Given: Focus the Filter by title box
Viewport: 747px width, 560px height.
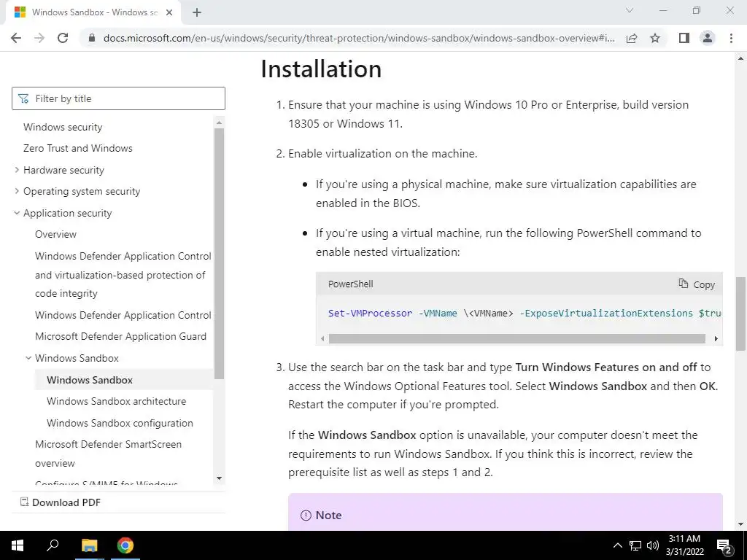Looking at the screenshot, I should coord(118,98).
